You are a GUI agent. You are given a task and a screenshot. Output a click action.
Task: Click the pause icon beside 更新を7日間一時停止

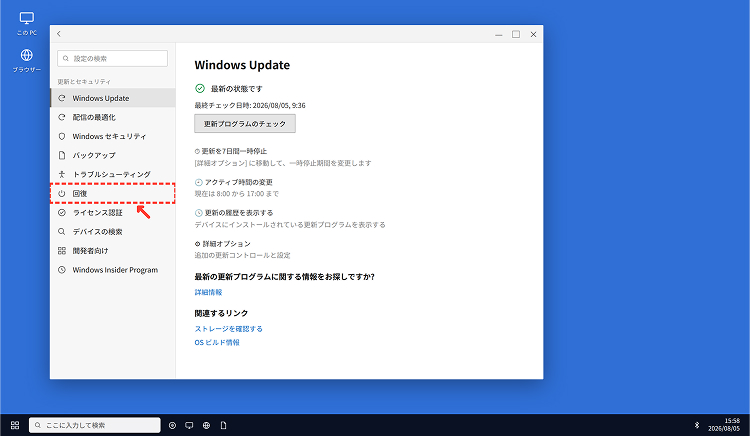(x=197, y=151)
